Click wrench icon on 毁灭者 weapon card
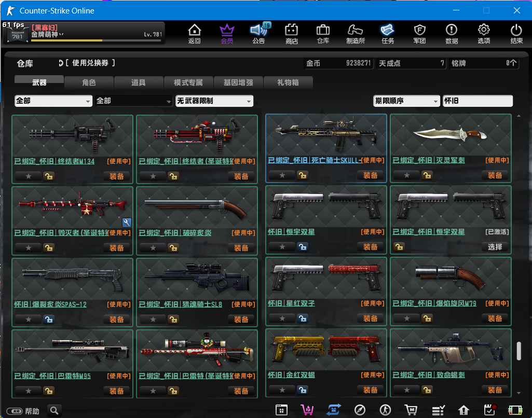The width and height of the screenshot is (532, 418). click(127, 222)
